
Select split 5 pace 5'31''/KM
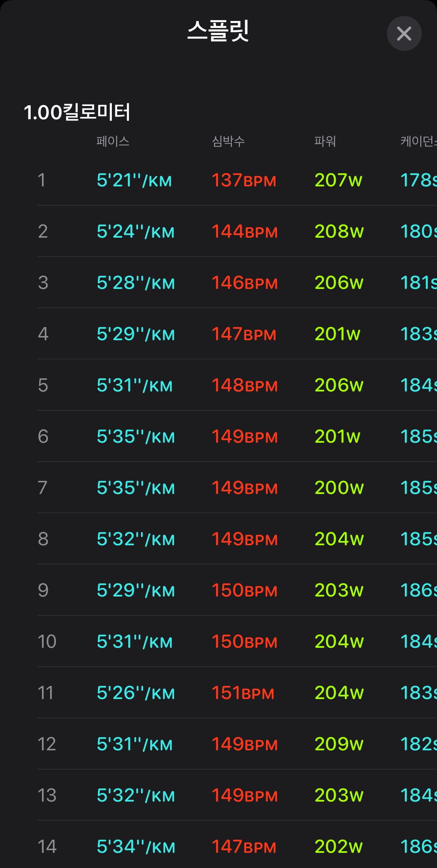pos(134,385)
